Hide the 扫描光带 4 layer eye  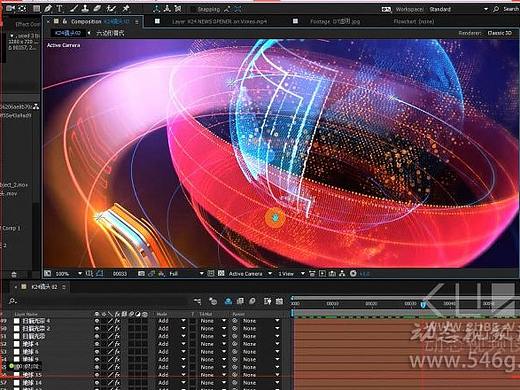97,321
